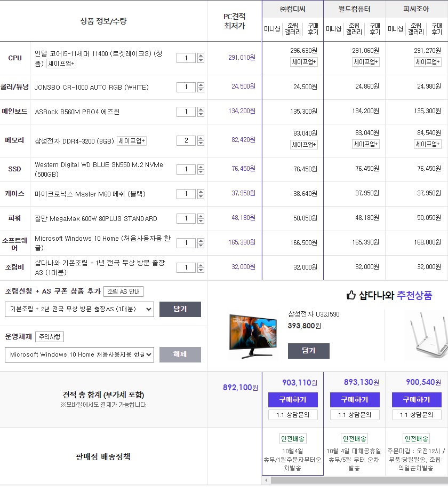Screen dimensions: 448x489
Task: Click the Intel Core i5-11400 product name
Action: point(98,58)
